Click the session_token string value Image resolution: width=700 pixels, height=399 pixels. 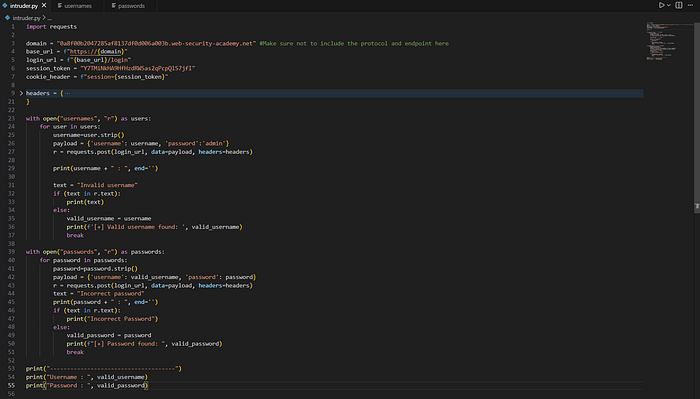click(x=138, y=68)
